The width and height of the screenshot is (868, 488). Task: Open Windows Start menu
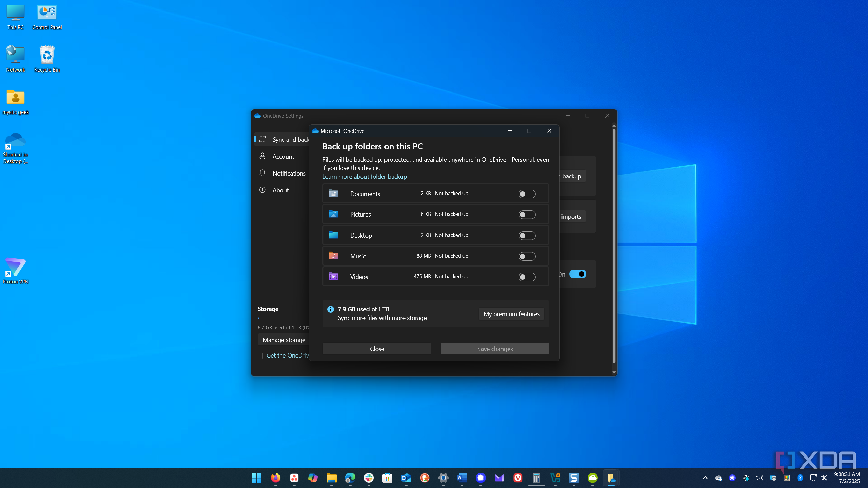pos(257,478)
